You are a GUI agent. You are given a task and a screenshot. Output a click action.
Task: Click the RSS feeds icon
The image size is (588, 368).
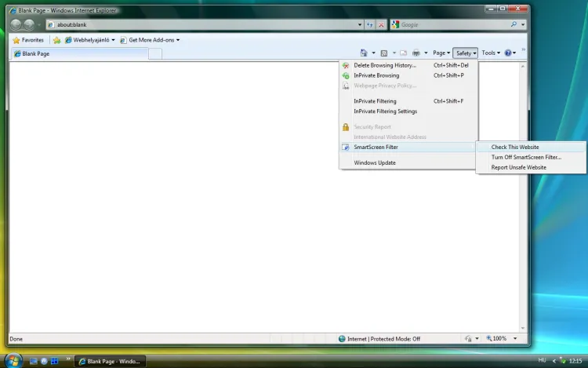(384, 53)
